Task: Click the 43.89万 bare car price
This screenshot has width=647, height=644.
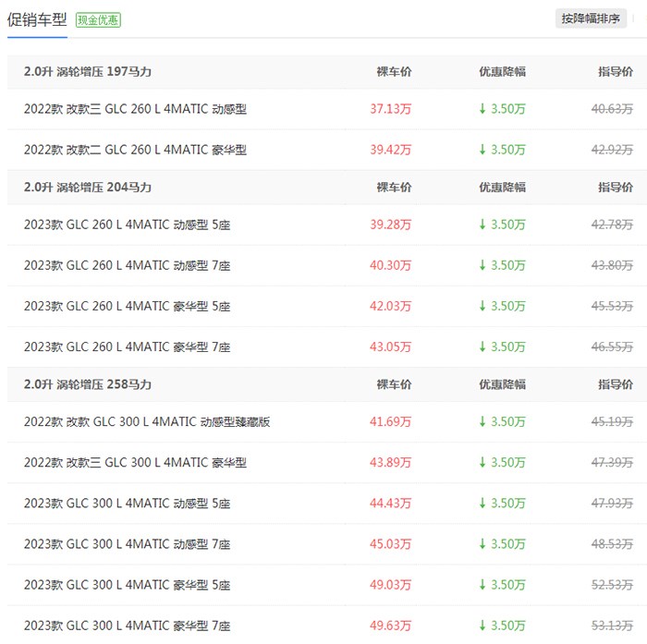Action: click(x=390, y=463)
